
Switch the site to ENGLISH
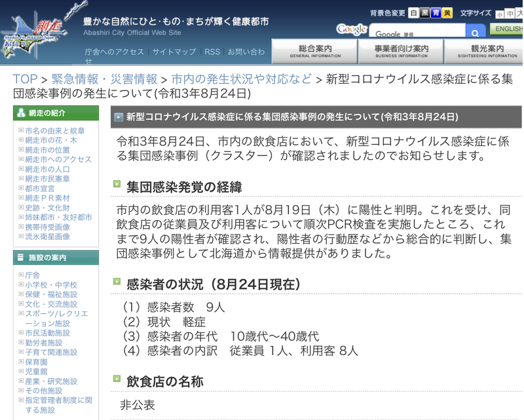[508, 29]
